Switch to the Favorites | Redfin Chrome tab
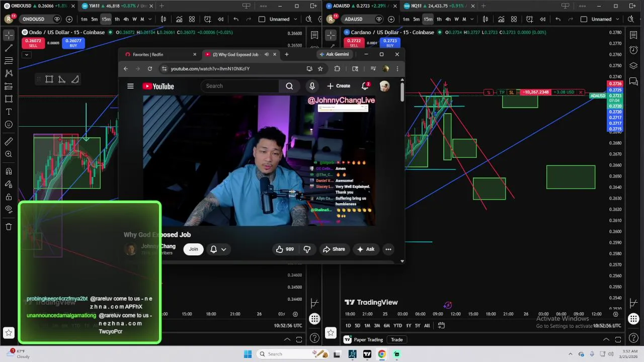Screen dimensions: 644x362 click(161, 54)
